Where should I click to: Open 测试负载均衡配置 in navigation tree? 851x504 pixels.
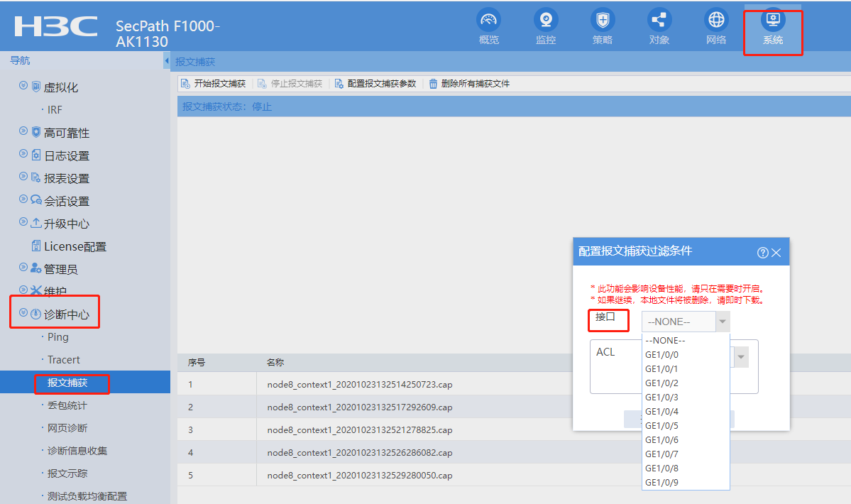point(87,496)
